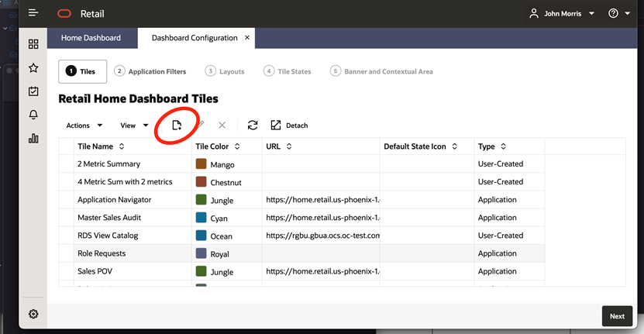Select the Dashboard Configuration tab
The image size is (644, 334).
(195, 38)
